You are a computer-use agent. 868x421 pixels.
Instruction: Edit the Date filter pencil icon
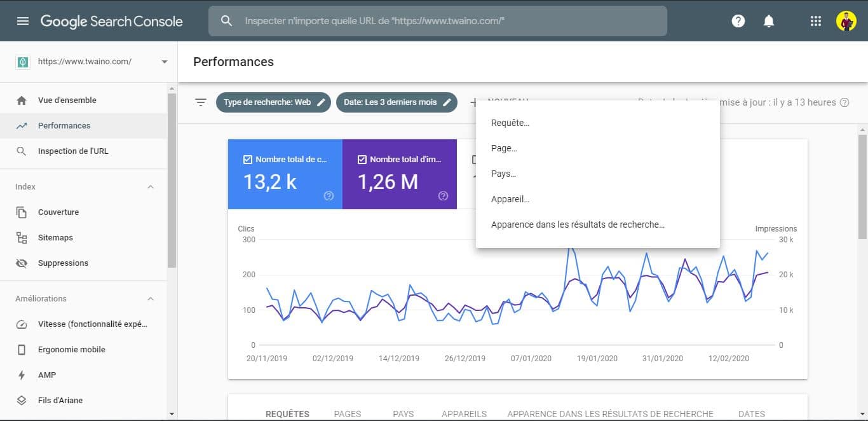(x=447, y=102)
